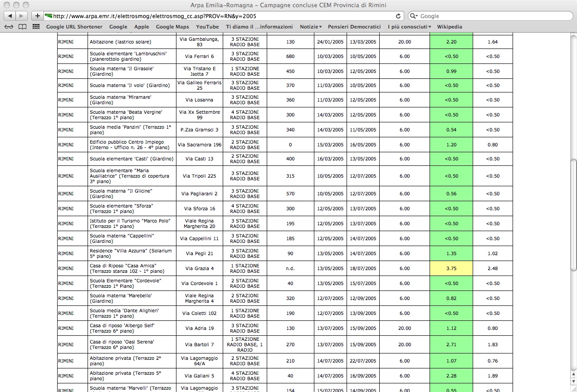Viewport: 577px width, 392px height.
Task: Click the 'Via Tristano E Isotta 7' cell
Action: [200, 71]
